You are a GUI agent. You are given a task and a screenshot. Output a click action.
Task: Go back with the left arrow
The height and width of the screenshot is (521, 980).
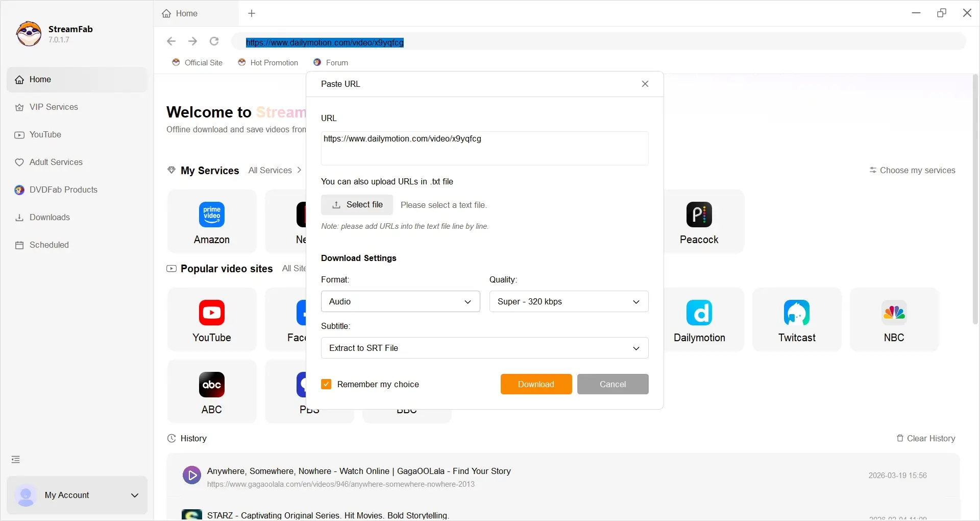[x=171, y=41]
